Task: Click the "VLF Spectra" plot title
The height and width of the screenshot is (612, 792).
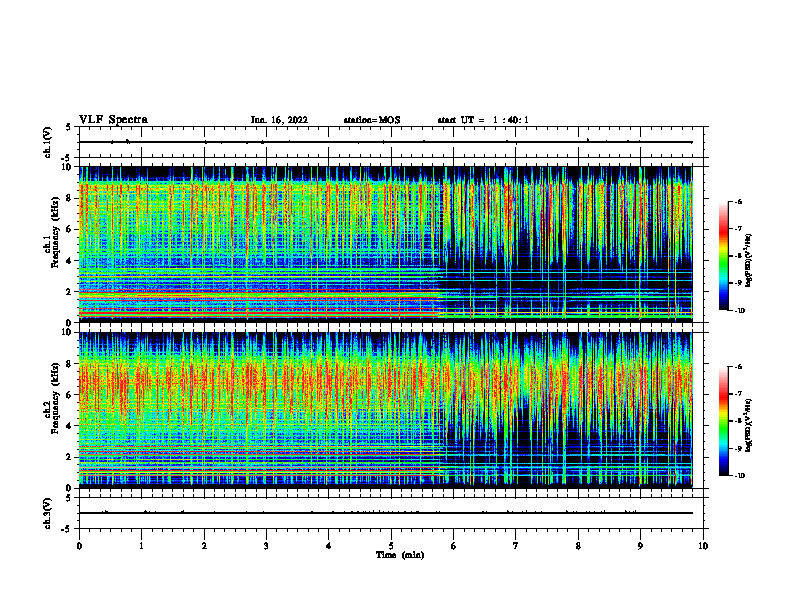Action: click(113, 120)
